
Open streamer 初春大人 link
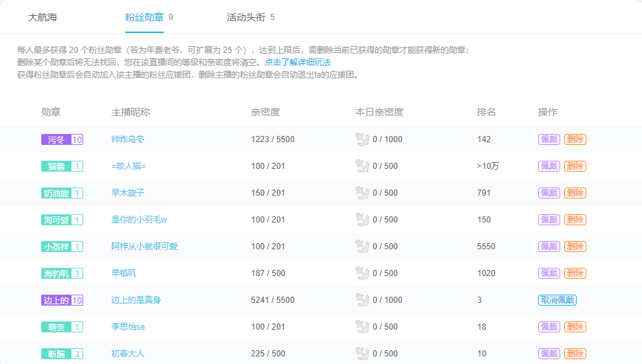(128, 354)
